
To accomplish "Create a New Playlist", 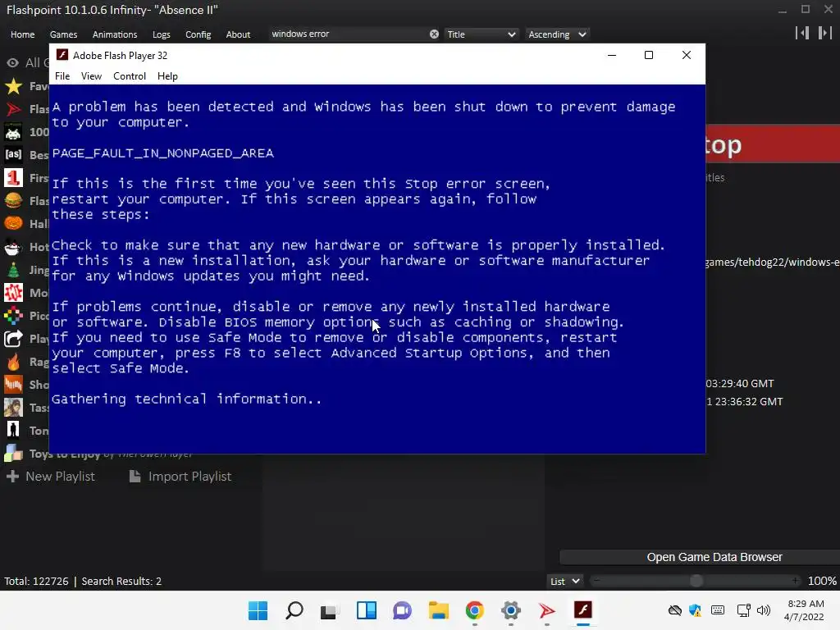I will (51, 477).
